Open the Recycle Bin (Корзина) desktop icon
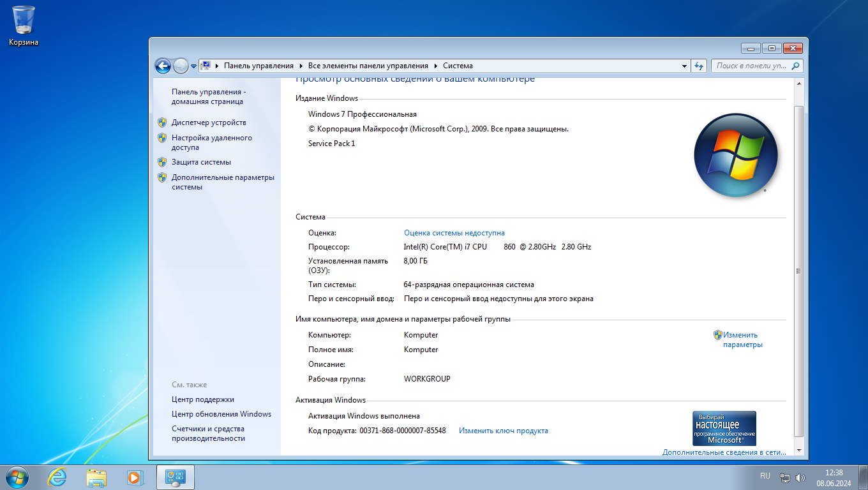This screenshot has height=490, width=868. coord(24,26)
